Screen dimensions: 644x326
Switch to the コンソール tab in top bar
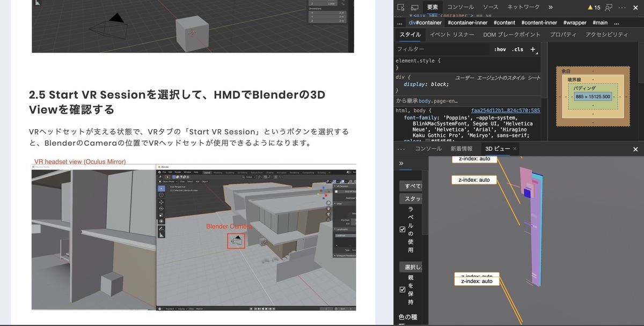pyautogui.click(x=460, y=8)
